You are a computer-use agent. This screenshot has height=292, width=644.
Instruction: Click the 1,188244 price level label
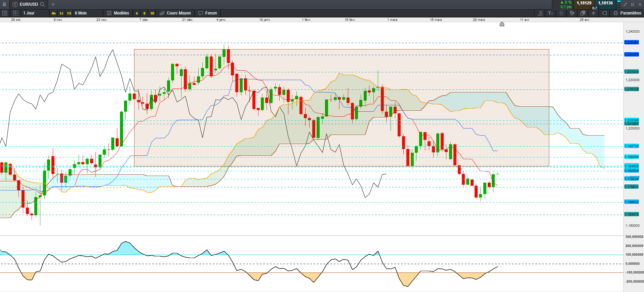point(631,157)
